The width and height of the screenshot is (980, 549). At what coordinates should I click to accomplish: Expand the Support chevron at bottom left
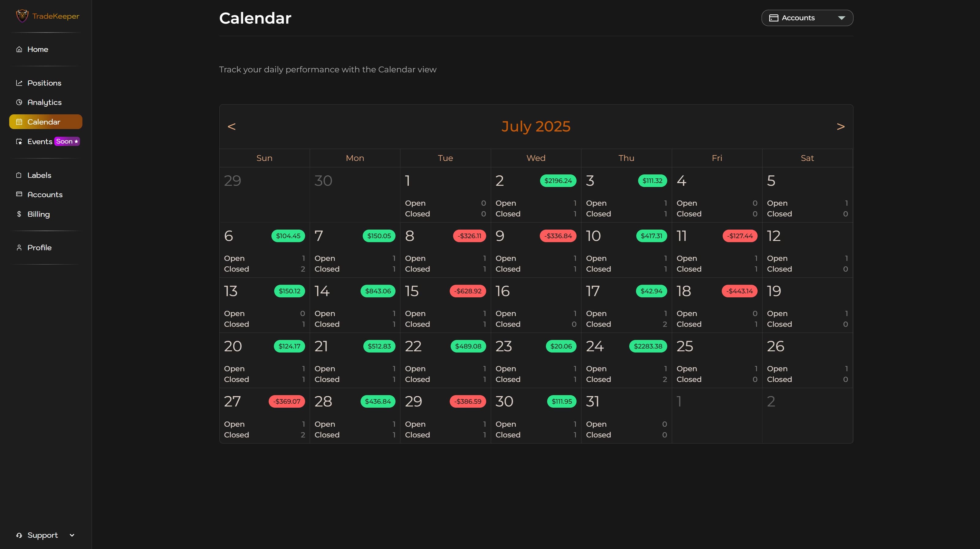pos(72,535)
